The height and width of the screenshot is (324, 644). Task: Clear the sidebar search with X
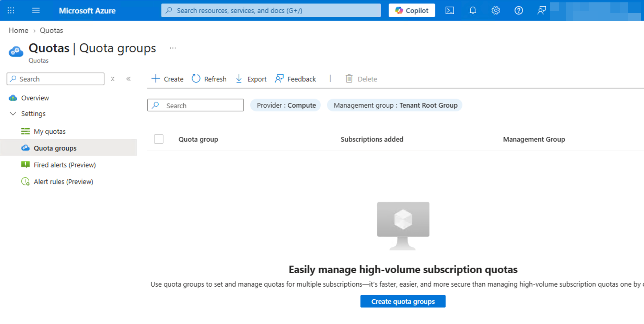click(113, 79)
